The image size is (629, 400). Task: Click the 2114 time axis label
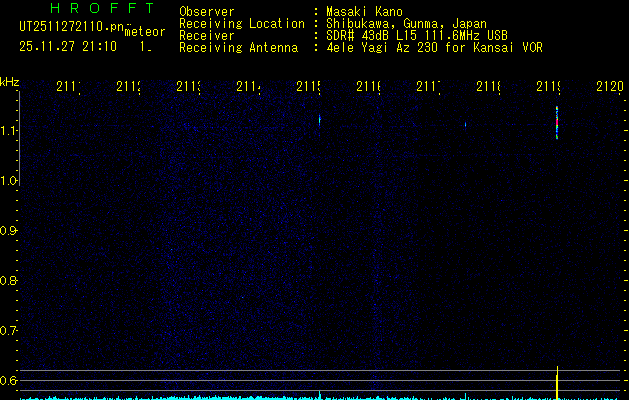248,86
